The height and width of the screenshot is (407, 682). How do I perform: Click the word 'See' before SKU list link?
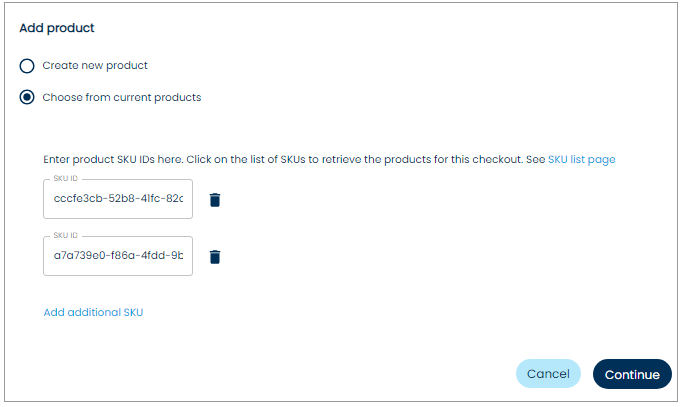(x=536, y=160)
